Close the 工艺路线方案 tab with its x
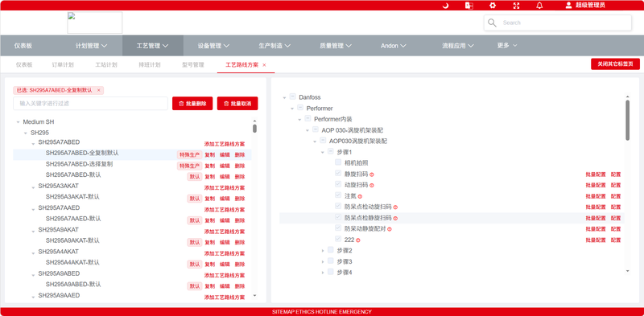The image size is (644, 316). click(x=264, y=65)
